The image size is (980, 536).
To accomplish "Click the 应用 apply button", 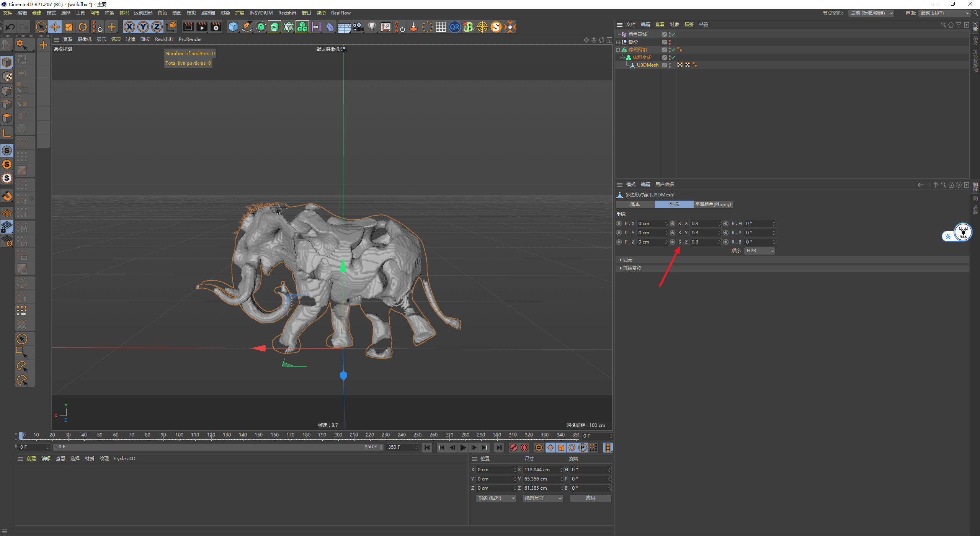I will point(590,498).
